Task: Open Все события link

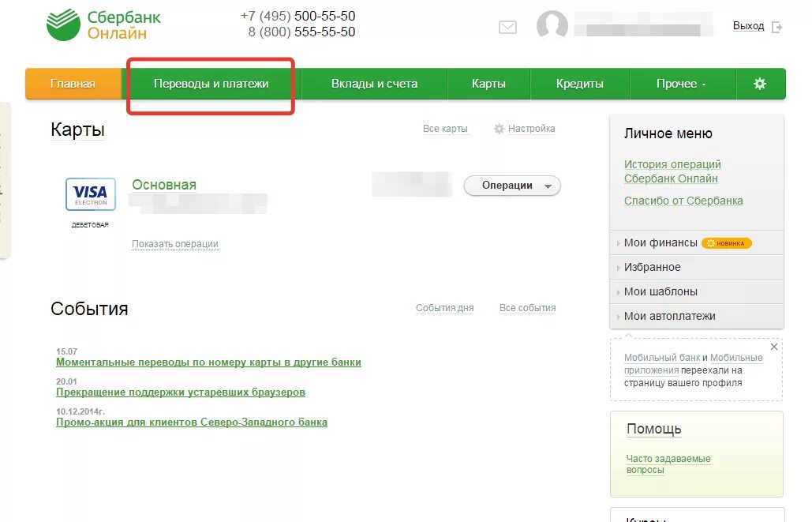Action: 528,308
